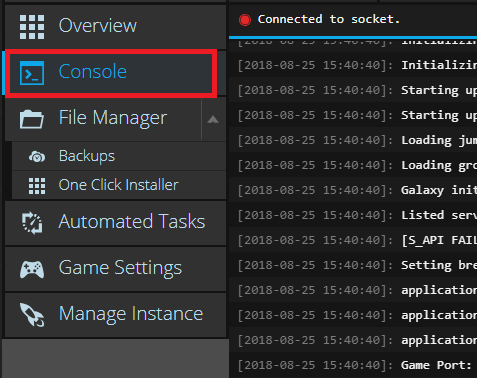The width and height of the screenshot is (477, 378).
Task: Click the Console terminal icon
Action: pos(32,73)
